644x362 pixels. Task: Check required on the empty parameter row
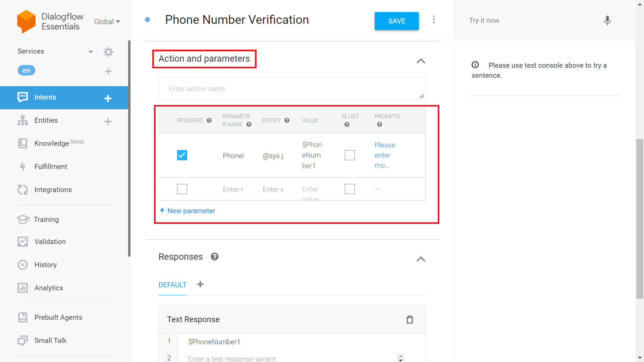pyautogui.click(x=182, y=189)
